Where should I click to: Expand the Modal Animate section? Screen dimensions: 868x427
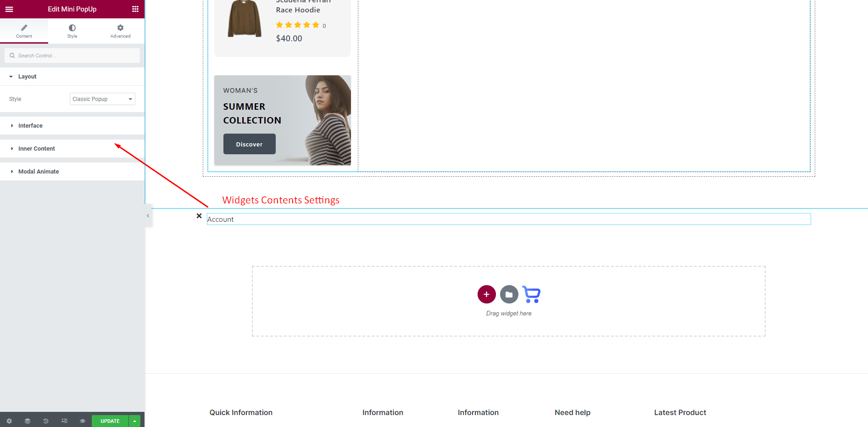[39, 172]
